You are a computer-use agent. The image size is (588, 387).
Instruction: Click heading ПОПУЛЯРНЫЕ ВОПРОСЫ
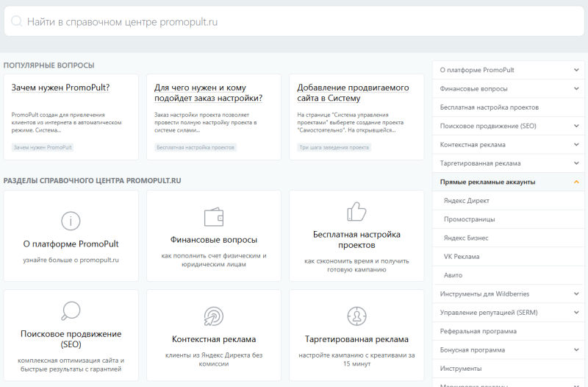point(49,65)
